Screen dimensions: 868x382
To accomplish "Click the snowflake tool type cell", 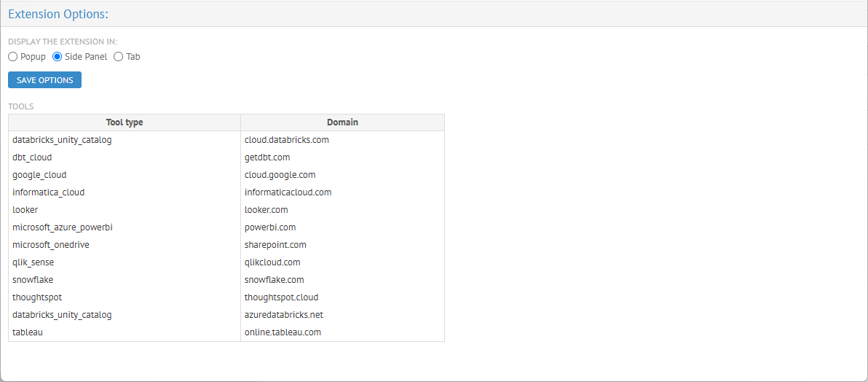I will [33, 280].
